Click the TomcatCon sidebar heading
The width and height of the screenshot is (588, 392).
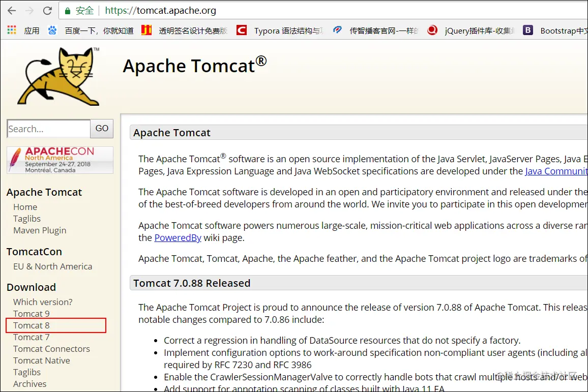tap(34, 252)
